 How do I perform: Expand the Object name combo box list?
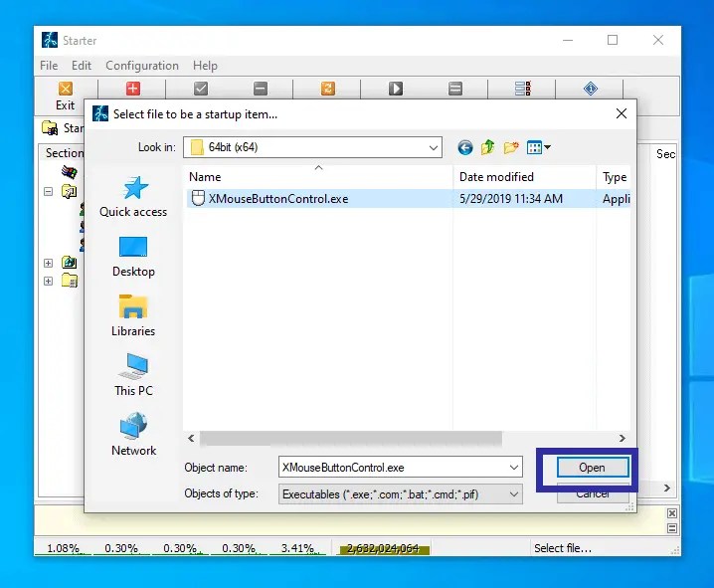pyautogui.click(x=514, y=467)
